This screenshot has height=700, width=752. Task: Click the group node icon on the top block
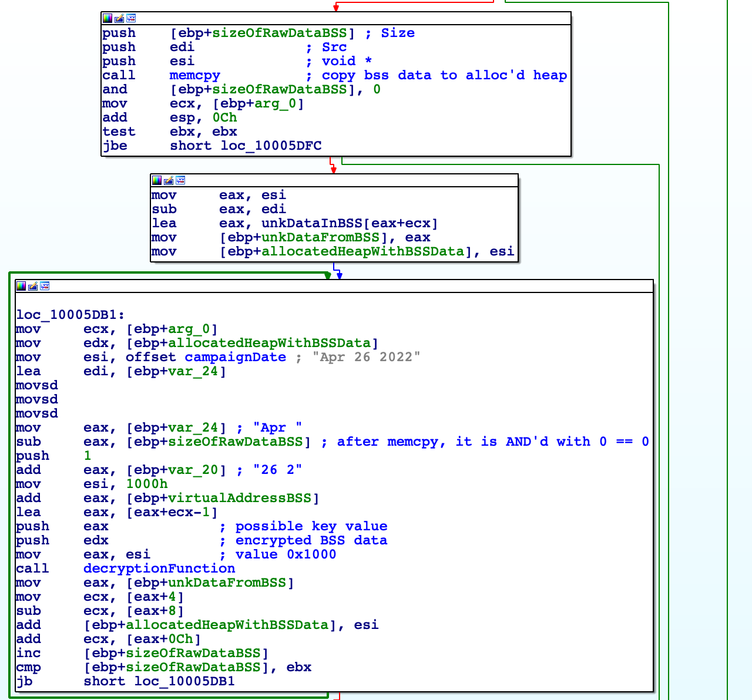click(x=132, y=18)
